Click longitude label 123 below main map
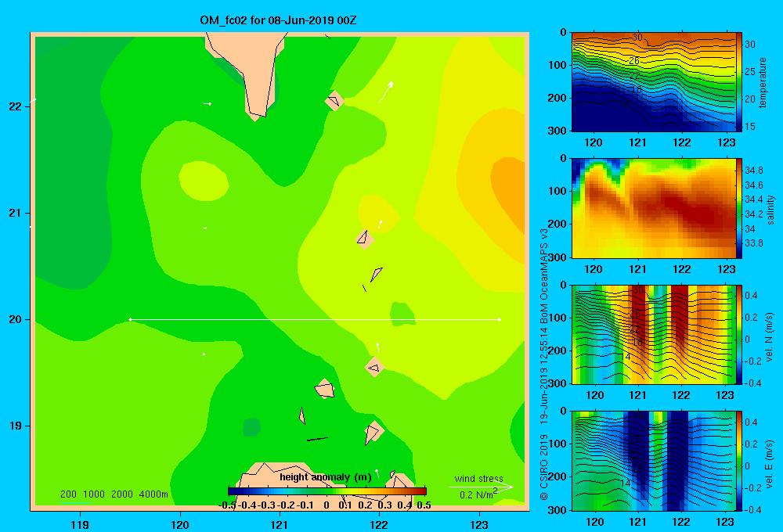 click(479, 524)
